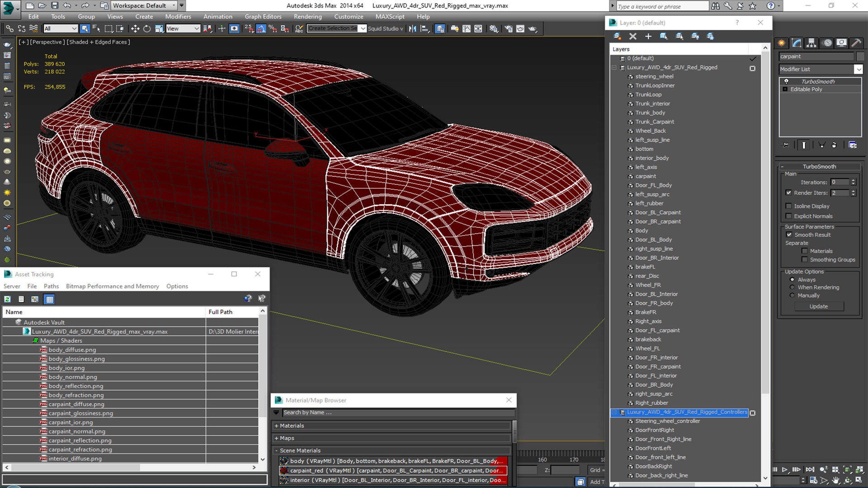Toggle TurboSmooth modifier lightbulb
The height and width of the screenshot is (488, 868).
(786, 81)
